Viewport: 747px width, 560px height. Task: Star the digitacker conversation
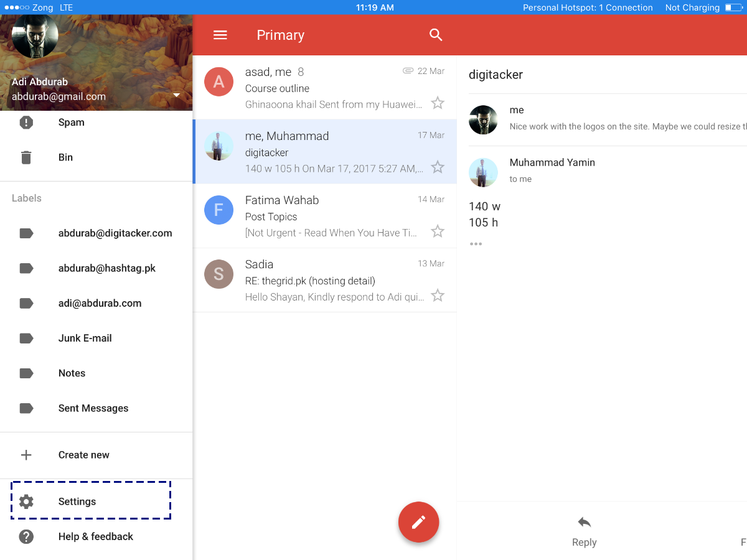pyautogui.click(x=438, y=167)
